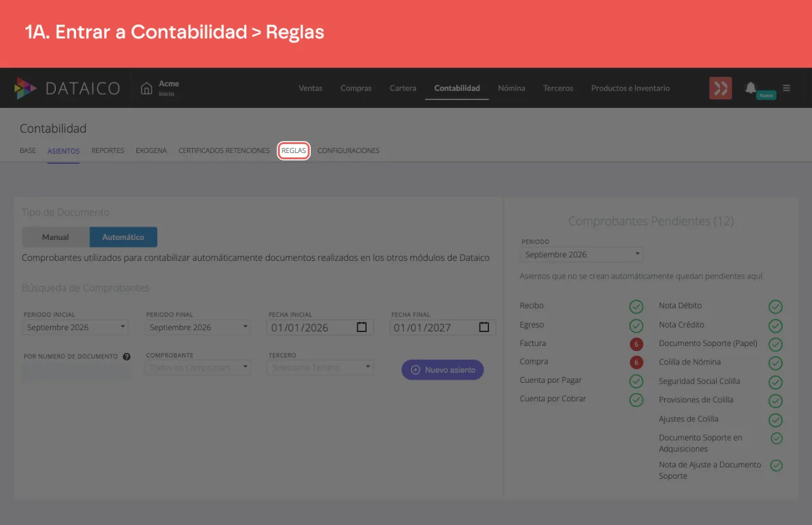Click the Nota Débito check icon
Image resolution: width=812 pixels, height=525 pixels.
click(x=775, y=307)
